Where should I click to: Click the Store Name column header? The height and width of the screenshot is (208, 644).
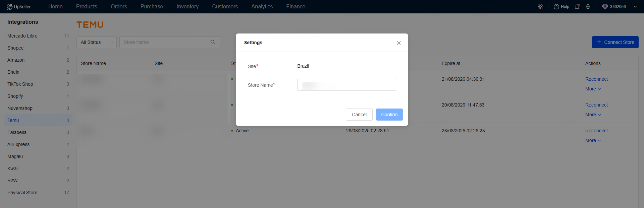point(93,63)
